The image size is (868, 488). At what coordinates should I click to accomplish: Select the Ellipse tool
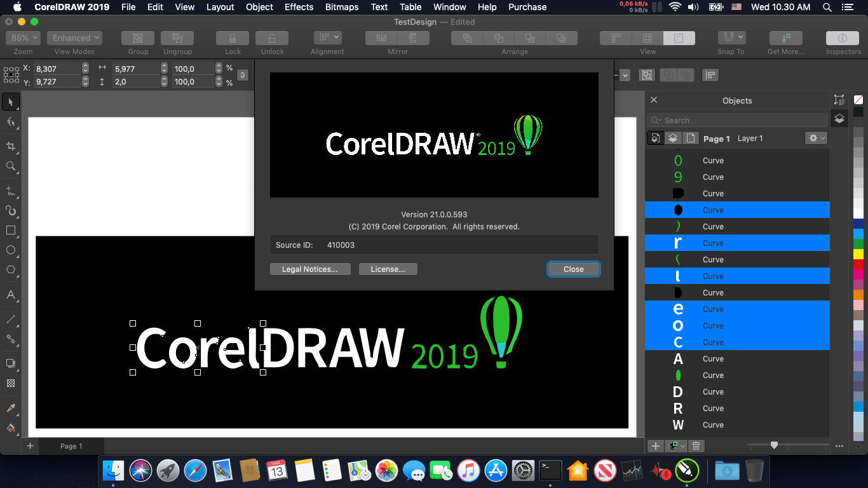click(11, 250)
